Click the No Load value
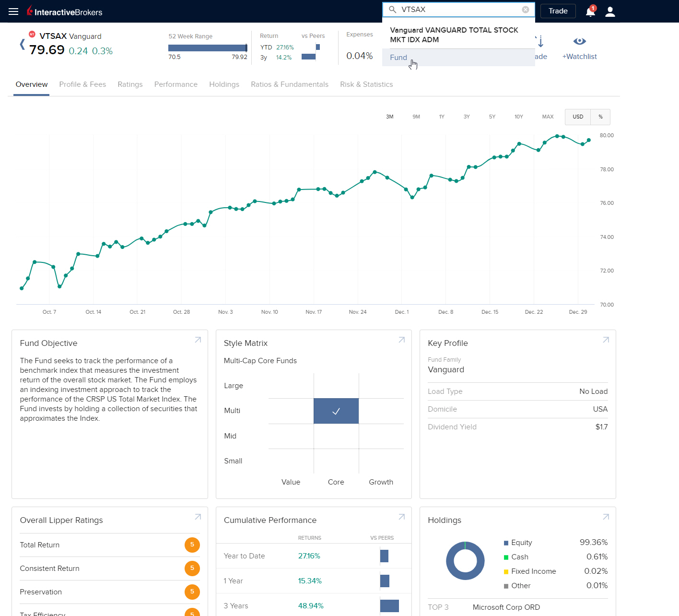 coord(593,391)
